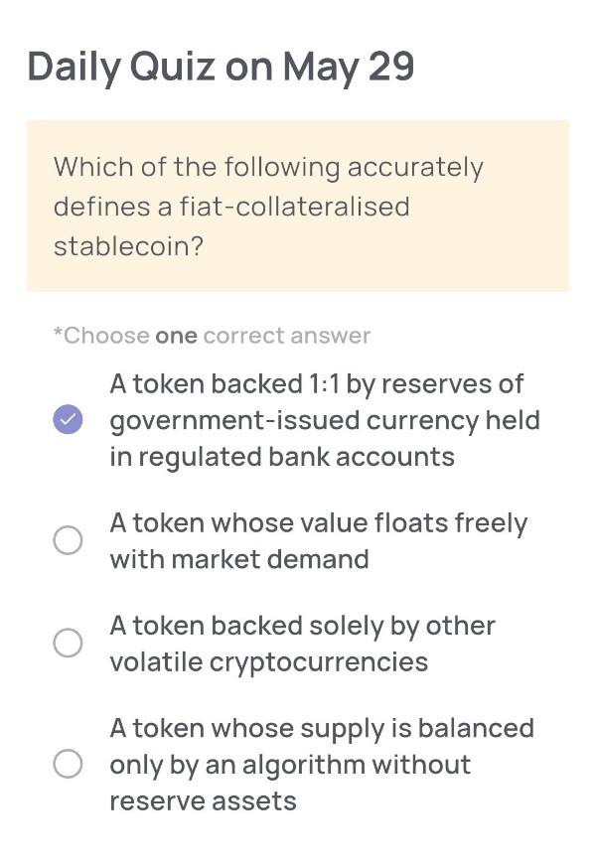Click the bold word 'one' in the hint

point(176,336)
